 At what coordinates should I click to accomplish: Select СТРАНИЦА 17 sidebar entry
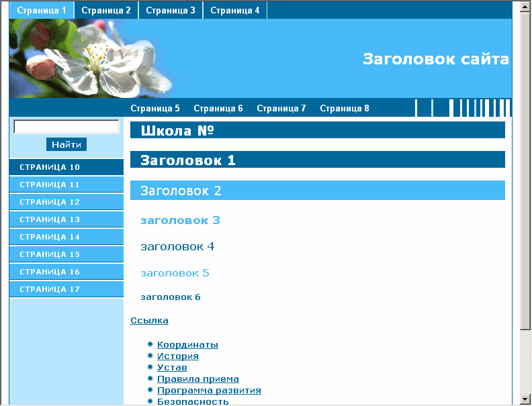pyautogui.click(x=66, y=289)
